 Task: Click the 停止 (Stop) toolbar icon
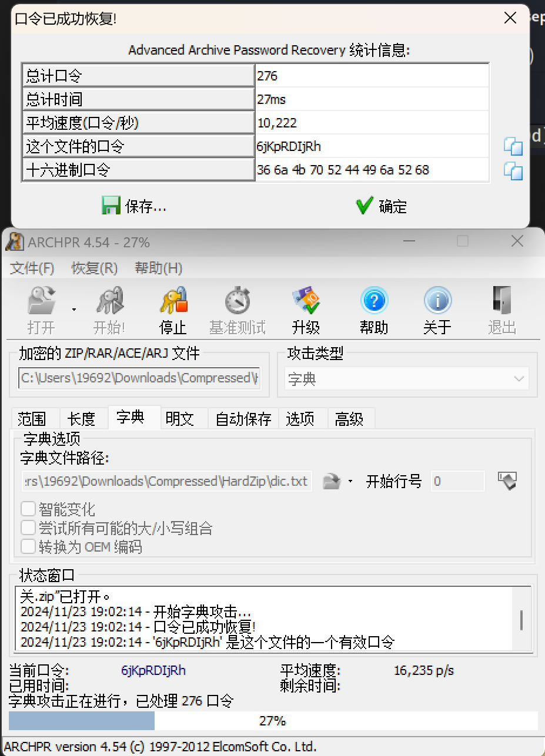[173, 301]
